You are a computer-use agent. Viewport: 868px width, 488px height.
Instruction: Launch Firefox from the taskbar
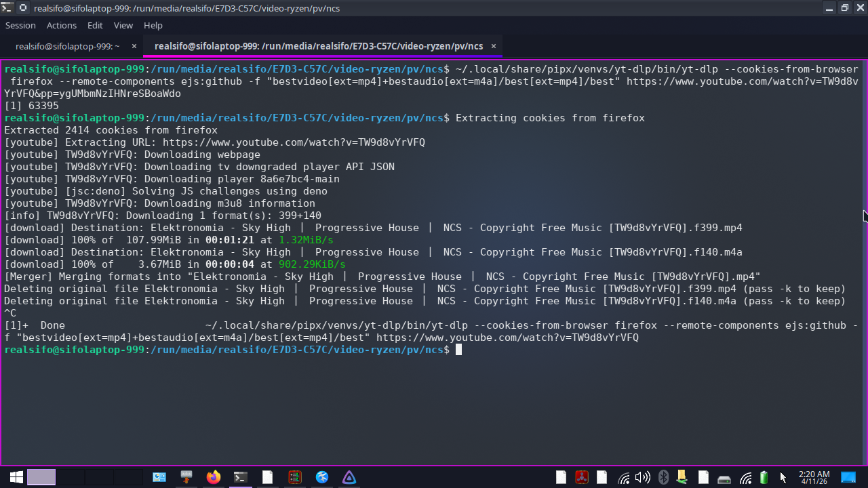coord(214,477)
